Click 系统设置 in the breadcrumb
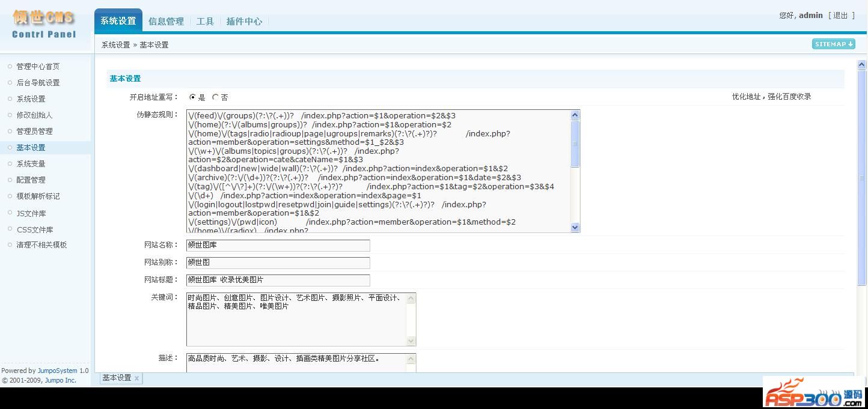The image size is (868, 409). pyautogui.click(x=115, y=45)
